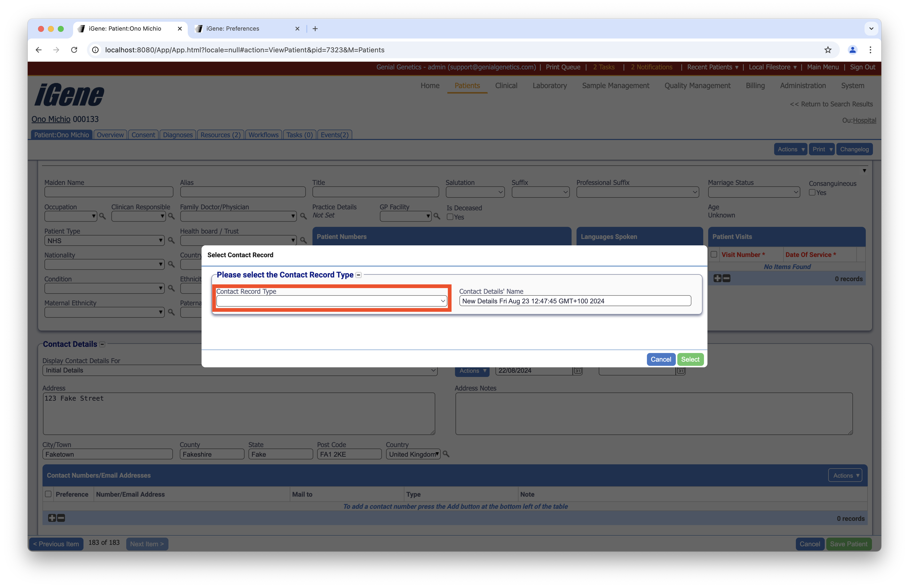
Task: Open the 2 Notifications link
Action: [x=652, y=67]
